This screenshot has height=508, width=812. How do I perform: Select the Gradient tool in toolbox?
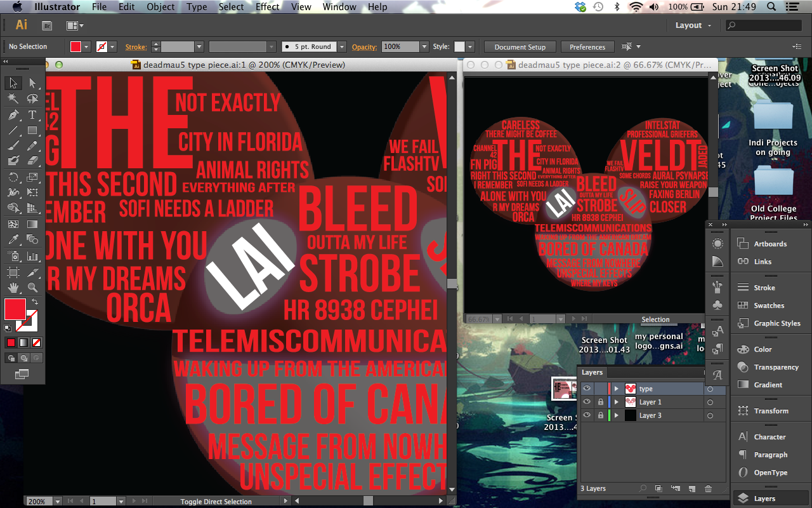pyautogui.click(x=32, y=224)
